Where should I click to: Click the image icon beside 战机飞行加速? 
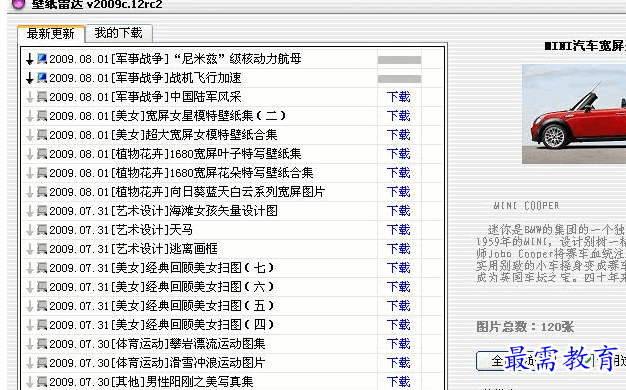[x=42, y=77]
